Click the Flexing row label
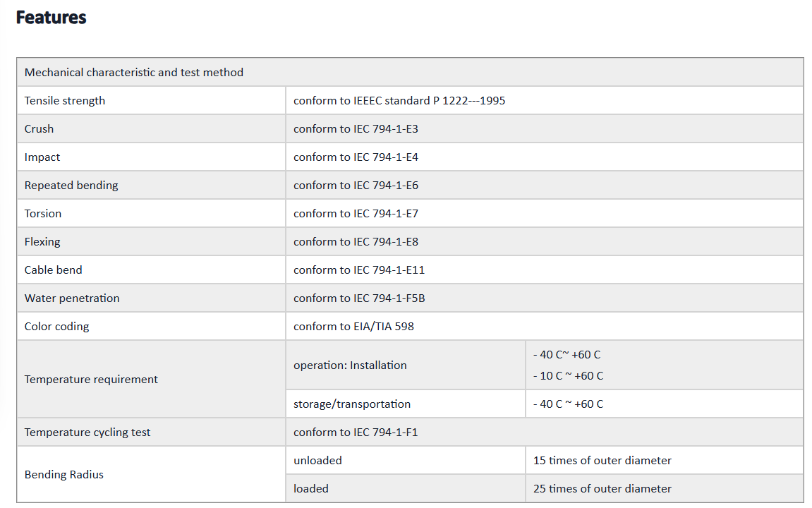Viewport: 812px width, 508px height. click(42, 242)
